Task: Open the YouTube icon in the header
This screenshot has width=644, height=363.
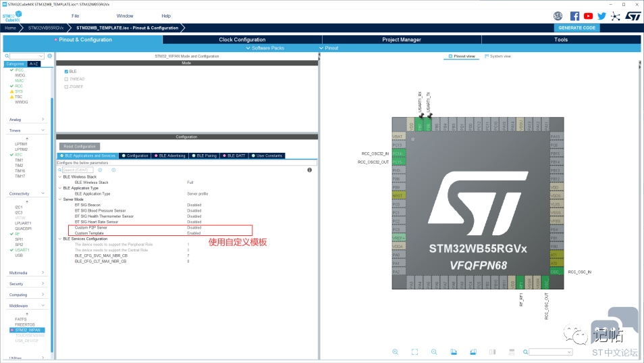Action: (x=588, y=16)
